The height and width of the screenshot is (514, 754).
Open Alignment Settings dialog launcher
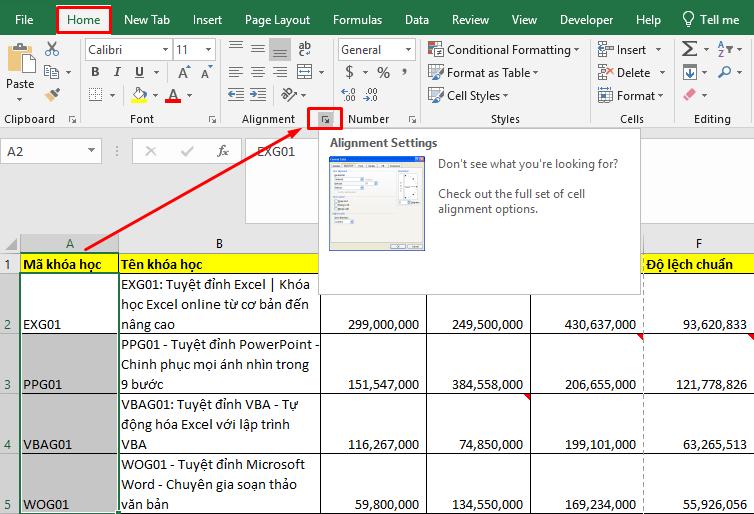click(x=326, y=119)
